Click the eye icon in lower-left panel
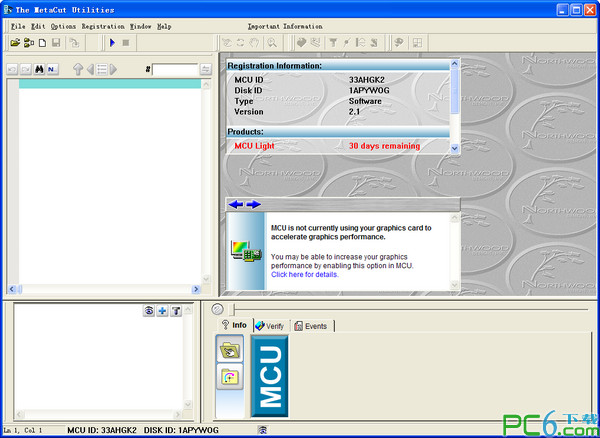This screenshot has height=438, width=600. [148, 311]
